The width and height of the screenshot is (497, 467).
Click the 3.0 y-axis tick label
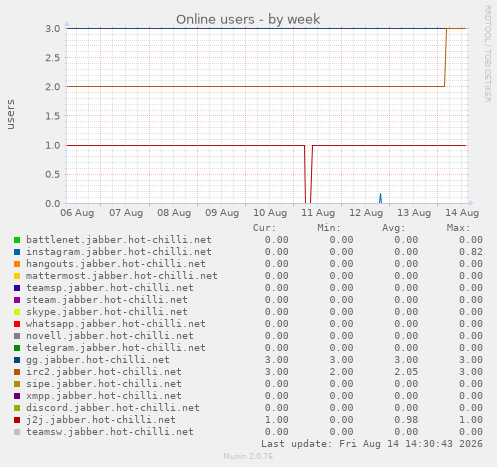(x=53, y=28)
